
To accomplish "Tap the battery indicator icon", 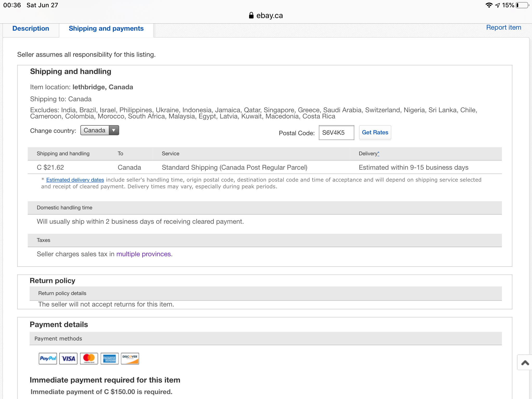I will (x=522, y=5).
